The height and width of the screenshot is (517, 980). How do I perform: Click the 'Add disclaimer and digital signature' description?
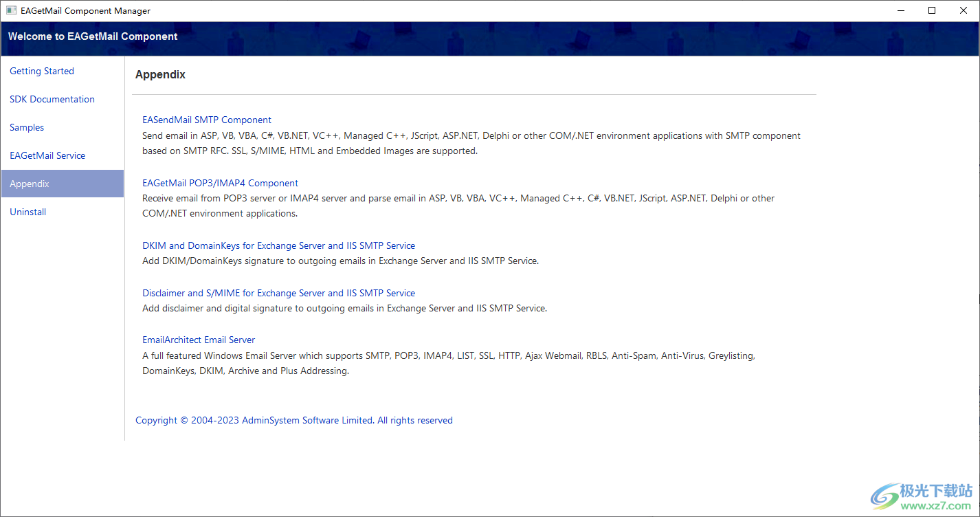tap(344, 309)
